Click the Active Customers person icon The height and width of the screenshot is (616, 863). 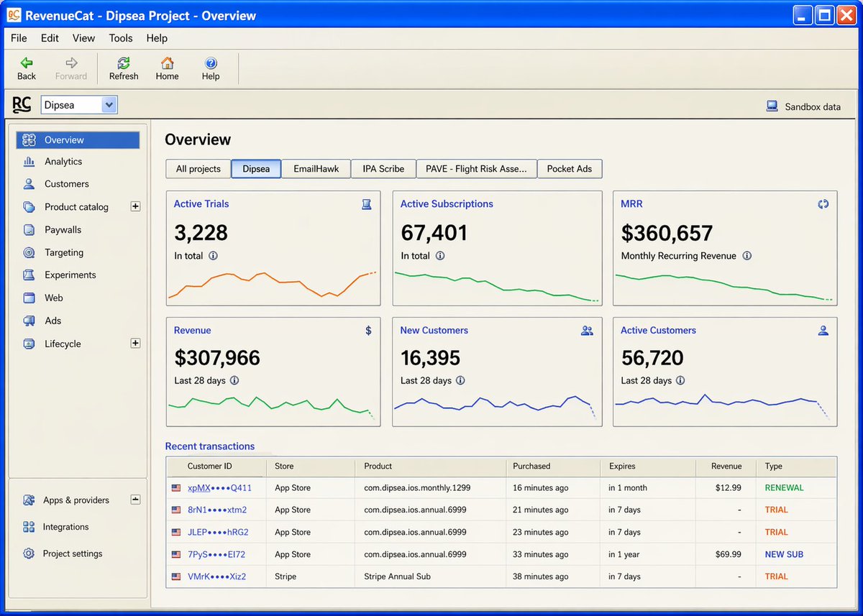pos(823,331)
